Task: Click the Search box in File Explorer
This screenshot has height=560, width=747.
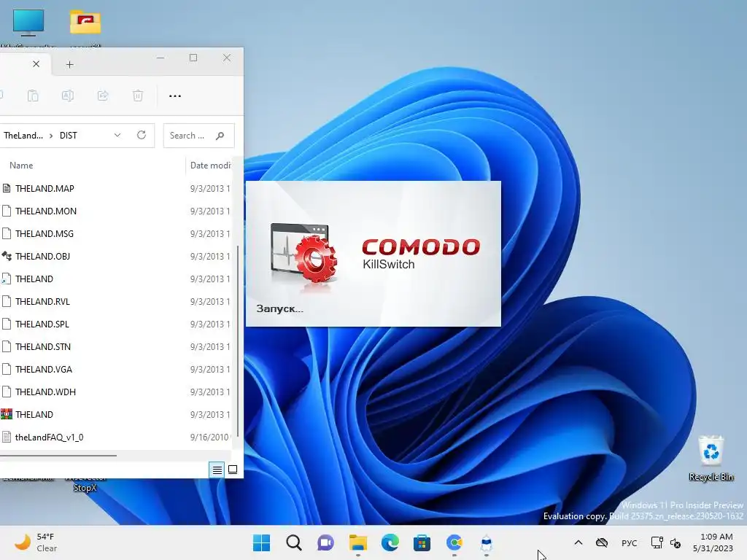Action: pos(198,136)
